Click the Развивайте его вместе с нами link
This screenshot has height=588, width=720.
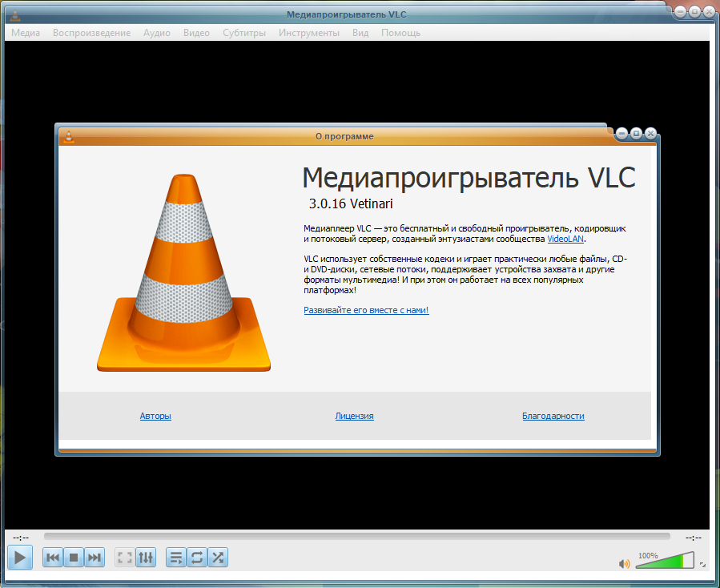366,310
